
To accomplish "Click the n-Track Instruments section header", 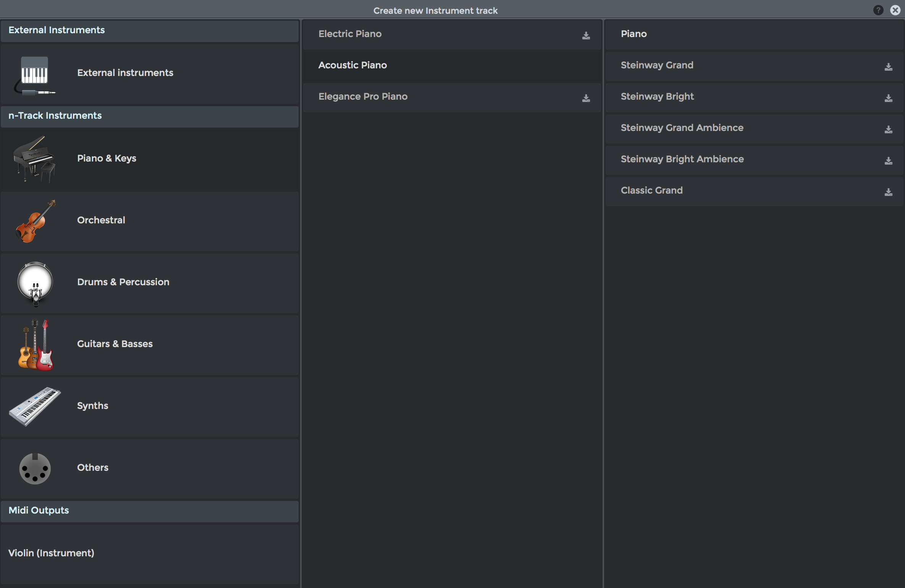I will [150, 116].
